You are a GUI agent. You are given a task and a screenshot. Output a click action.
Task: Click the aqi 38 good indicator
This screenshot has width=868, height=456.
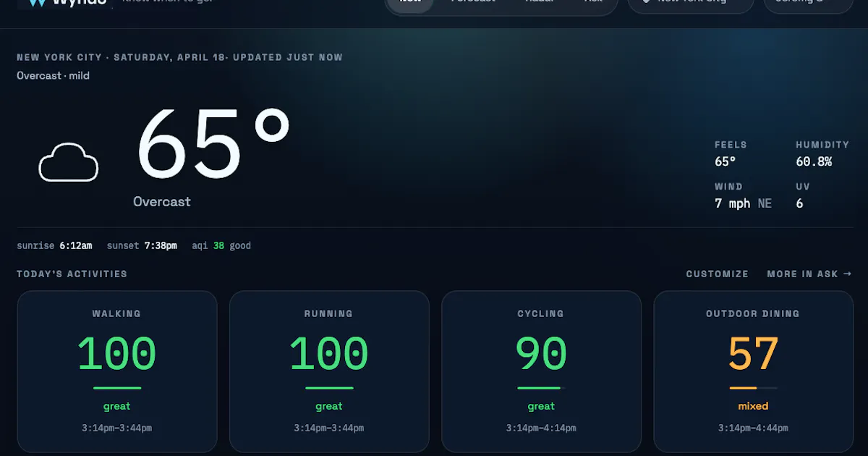[x=221, y=246]
